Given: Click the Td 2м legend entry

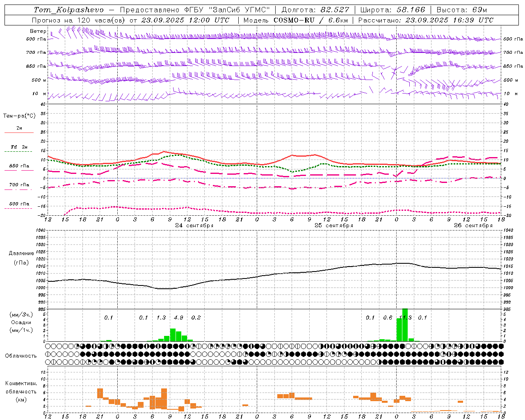Looking at the screenshot, I should tap(19, 147).
